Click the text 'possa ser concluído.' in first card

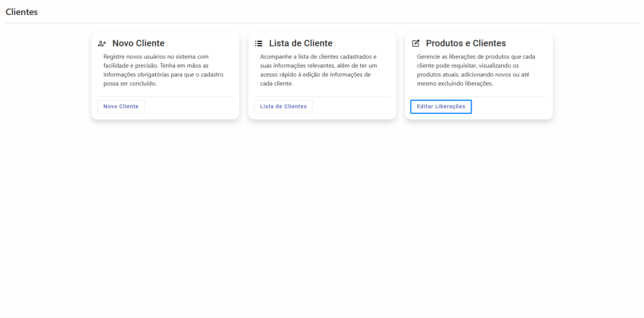[x=130, y=84]
